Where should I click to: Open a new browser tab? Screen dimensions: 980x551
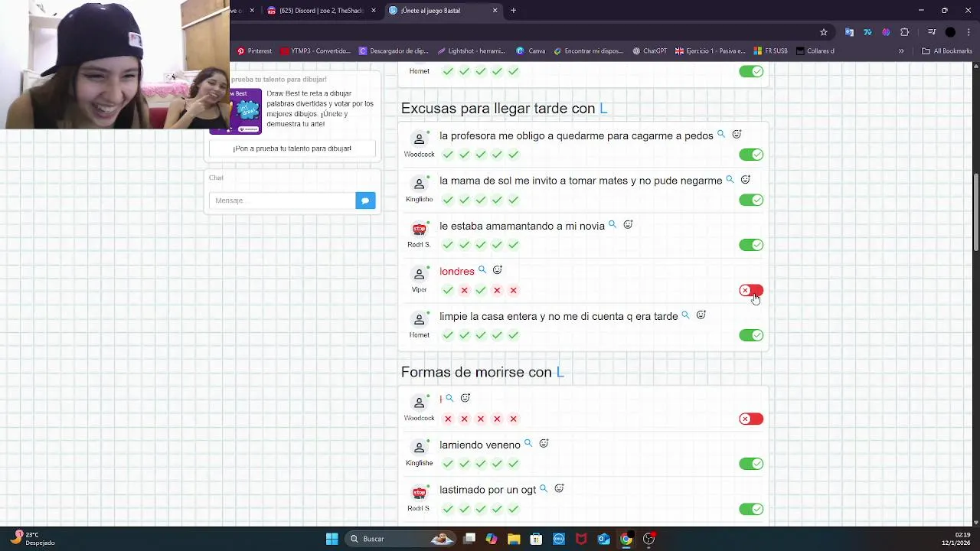[x=513, y=11]
